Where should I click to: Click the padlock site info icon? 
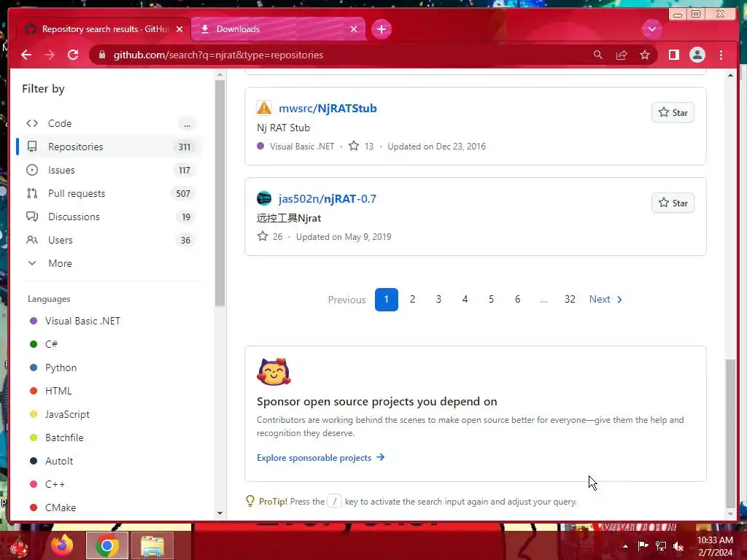click(x=102, y=55)
